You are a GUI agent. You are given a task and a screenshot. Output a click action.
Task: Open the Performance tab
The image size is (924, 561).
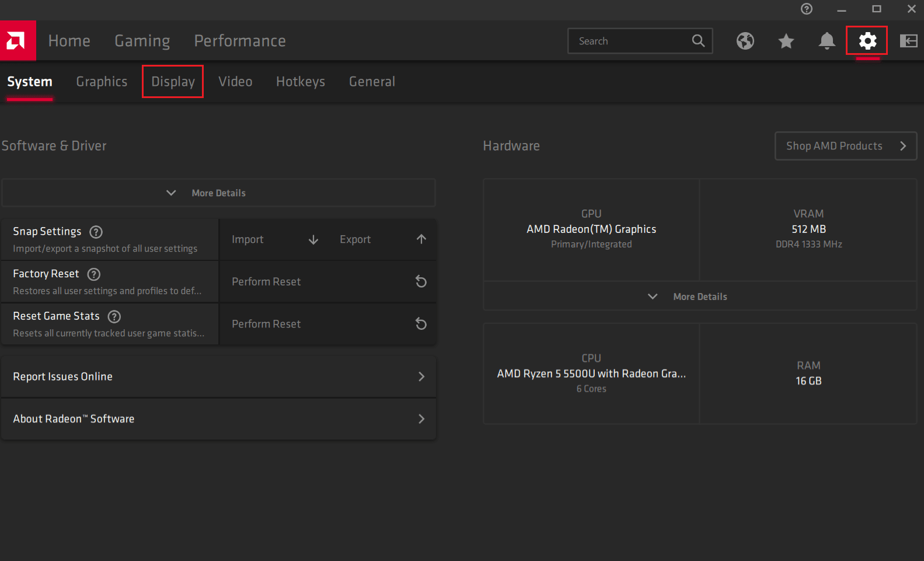click(240, 41)
